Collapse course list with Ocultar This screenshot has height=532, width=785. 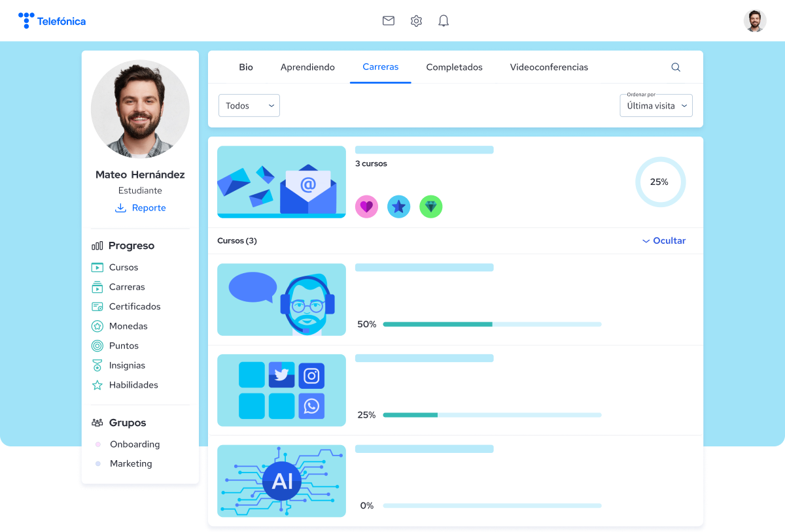coord(664,241)
